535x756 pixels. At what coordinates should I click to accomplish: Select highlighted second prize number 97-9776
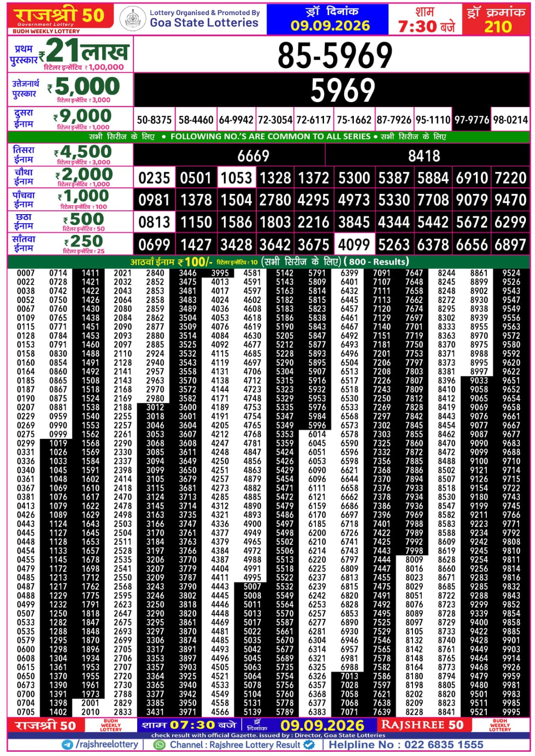coord(472,120)
